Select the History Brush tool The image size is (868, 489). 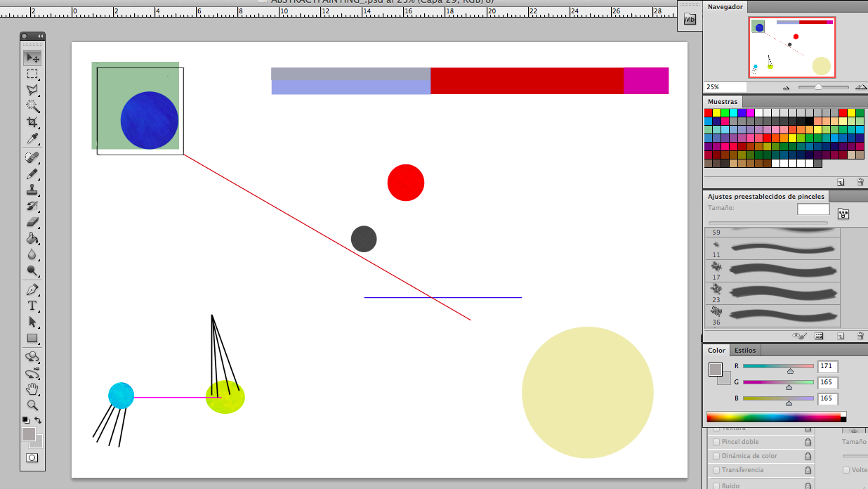point(32,206)
